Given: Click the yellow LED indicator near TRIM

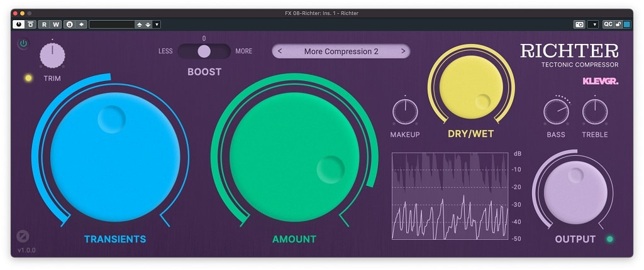Looking at the screenshot, I should click(x=28, y=78).
